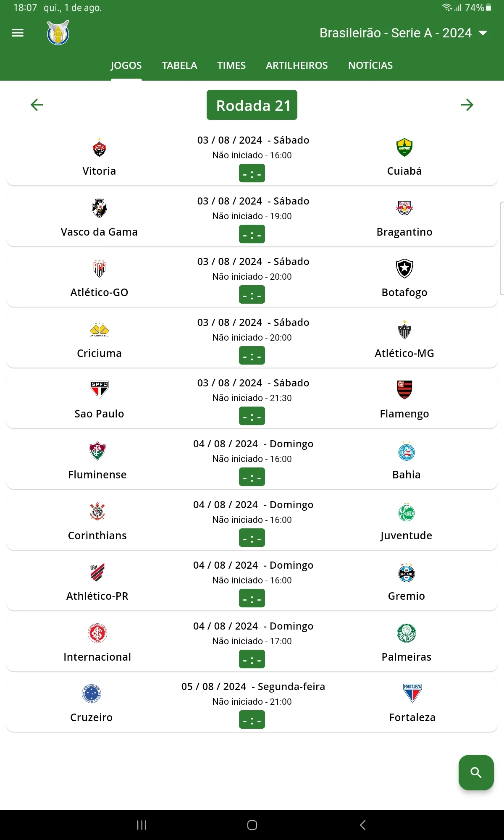The image size is (504, 840).
Task: Open the green search floating button
Action: pyautogui.click(x=476, y=772)
